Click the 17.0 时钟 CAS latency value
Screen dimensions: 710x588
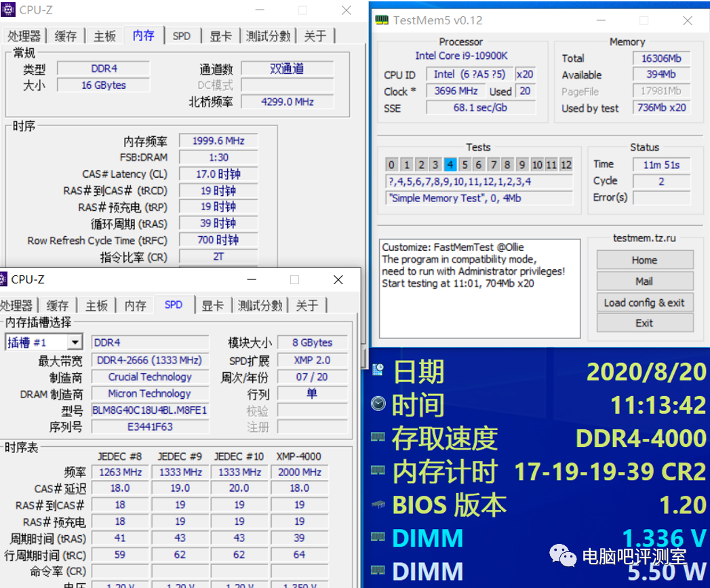[218, 174]
